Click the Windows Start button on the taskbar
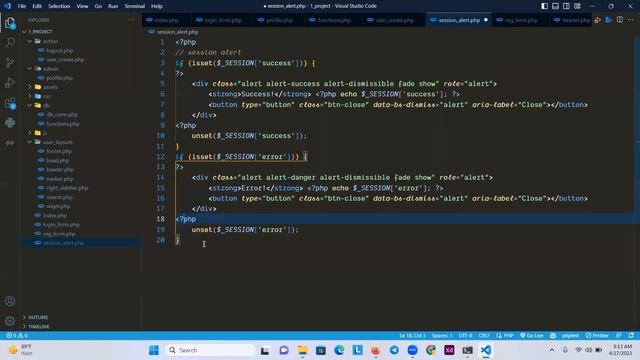This screenshot has width=640, height=360. pos(154,350)
